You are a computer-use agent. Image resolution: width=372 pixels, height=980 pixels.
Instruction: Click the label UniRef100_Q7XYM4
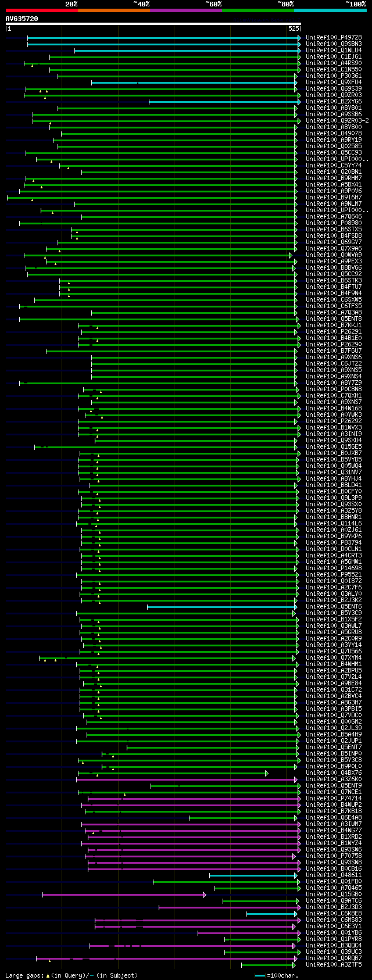(334, 657)
